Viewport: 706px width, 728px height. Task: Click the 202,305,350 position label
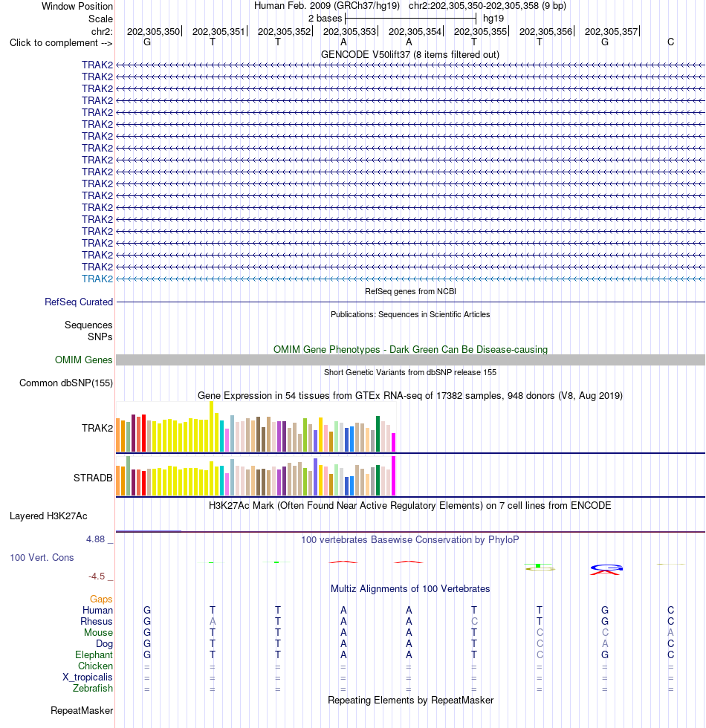point(153,31)
